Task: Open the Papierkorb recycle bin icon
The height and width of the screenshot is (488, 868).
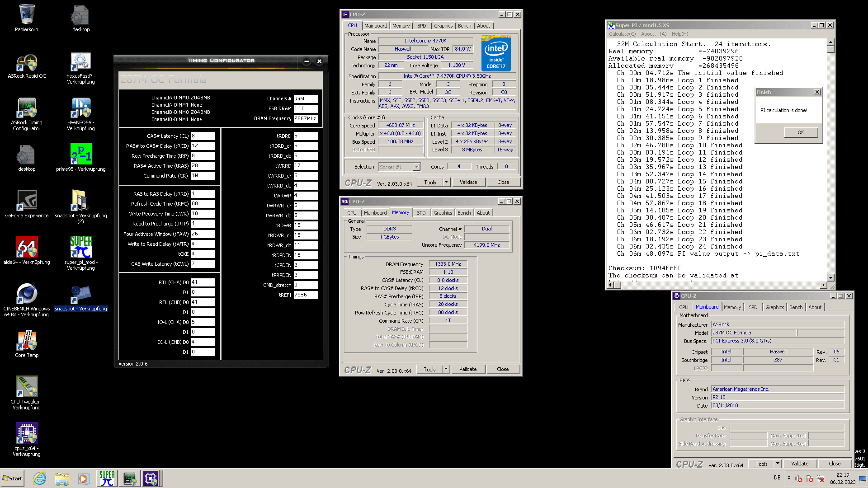Action: 27,18
